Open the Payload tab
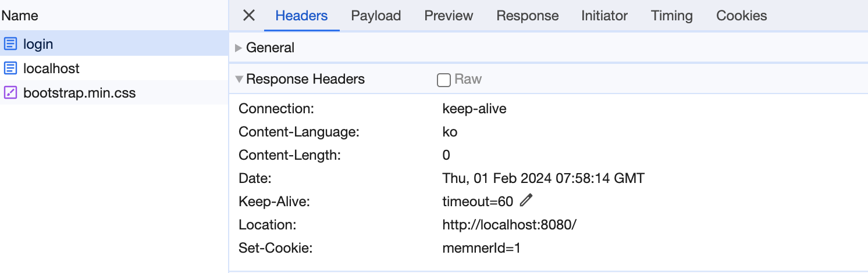This screenshot has width=868, height=273. click(376, 16)
